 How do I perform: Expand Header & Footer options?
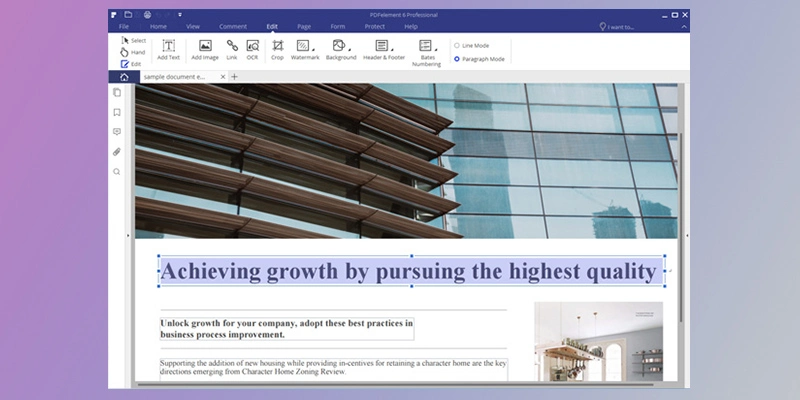point(384,50)
